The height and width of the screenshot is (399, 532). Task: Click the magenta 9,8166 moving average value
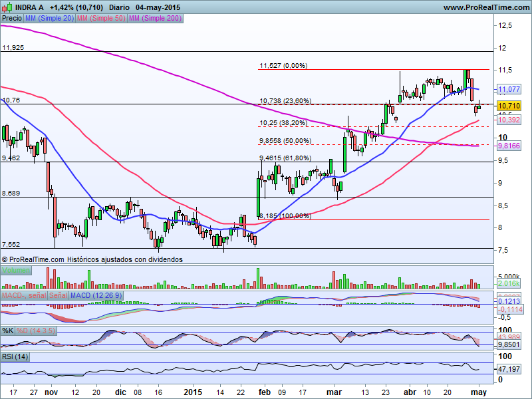509,146
